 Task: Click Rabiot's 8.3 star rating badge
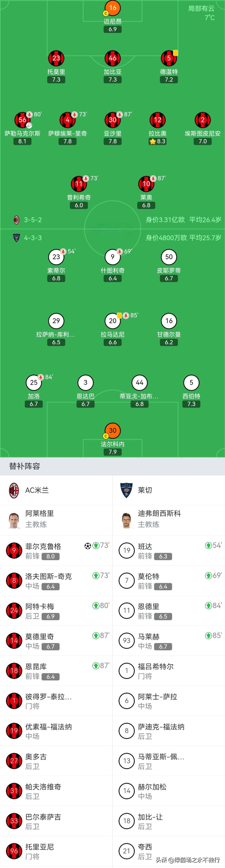157,141
